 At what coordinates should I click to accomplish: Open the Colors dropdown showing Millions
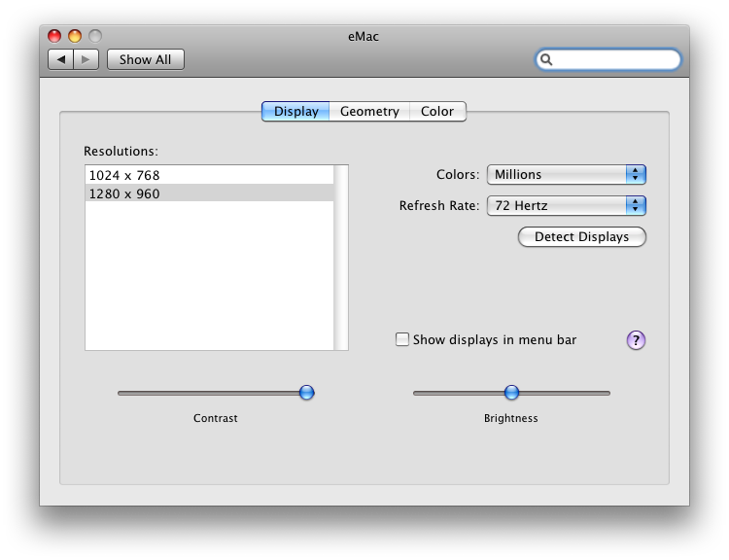pos(567,174)
